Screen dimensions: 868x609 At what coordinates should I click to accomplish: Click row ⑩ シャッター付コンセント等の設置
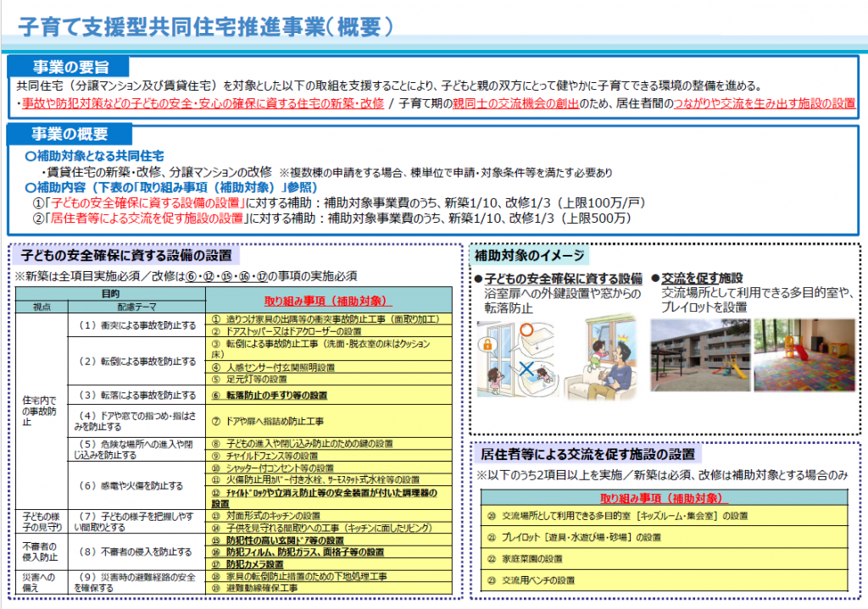(329, 468)
